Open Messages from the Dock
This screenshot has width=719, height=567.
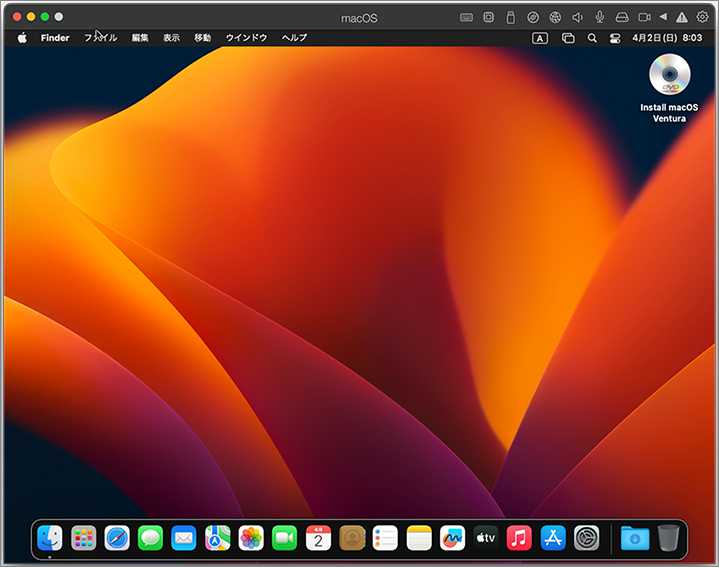[150, 538]
